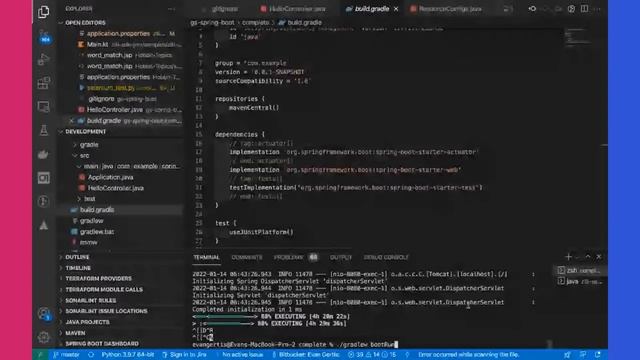Create a new terminal with plus icon
The height and width of the screenshot is (360, 640).
click(x=568, y=257)
